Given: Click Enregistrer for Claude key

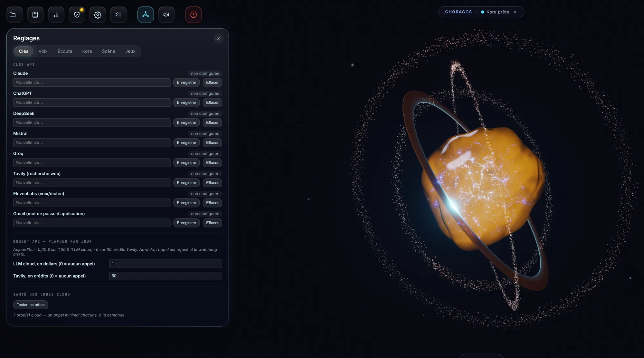Looking at the screenshot, I should click(x=186, y=82).
